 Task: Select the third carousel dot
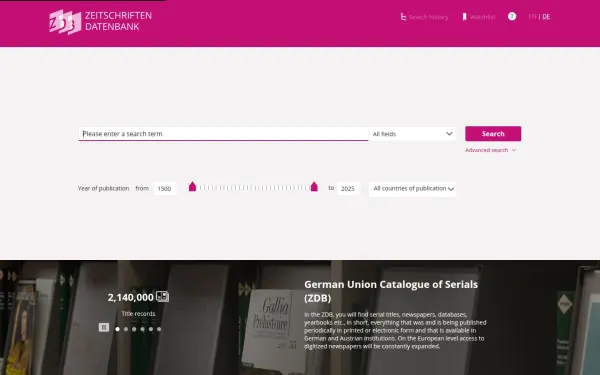click(134, 329)
